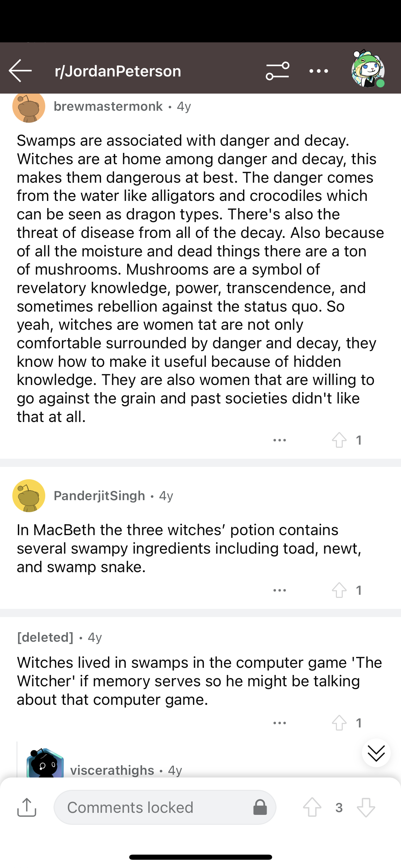The height and width of the screenshot is (868, 401).
Task: Open comment sort options icon
Action: pos(277,71)
